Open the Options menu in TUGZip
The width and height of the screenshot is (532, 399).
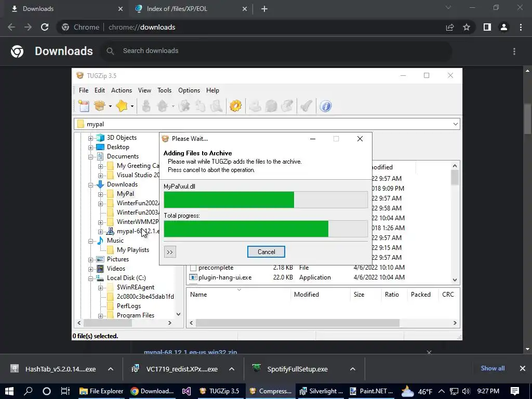[189, 90]
